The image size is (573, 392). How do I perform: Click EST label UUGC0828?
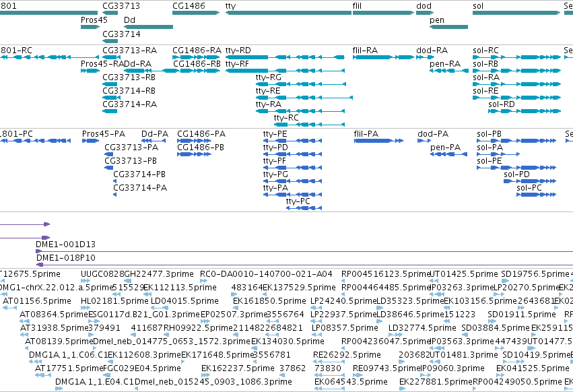point(102,274)
